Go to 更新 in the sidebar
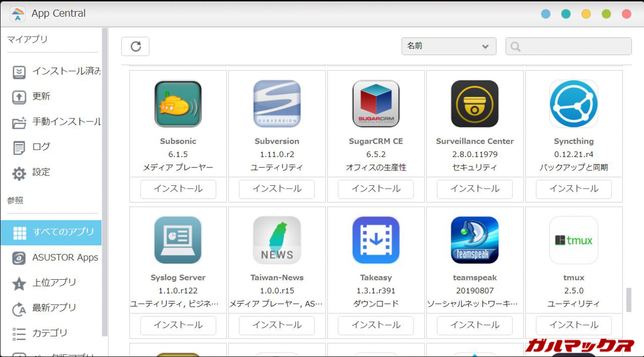Image resolution: width=644 pixels, height=357 pixels. pyautogui.click(x=41, y=96)
